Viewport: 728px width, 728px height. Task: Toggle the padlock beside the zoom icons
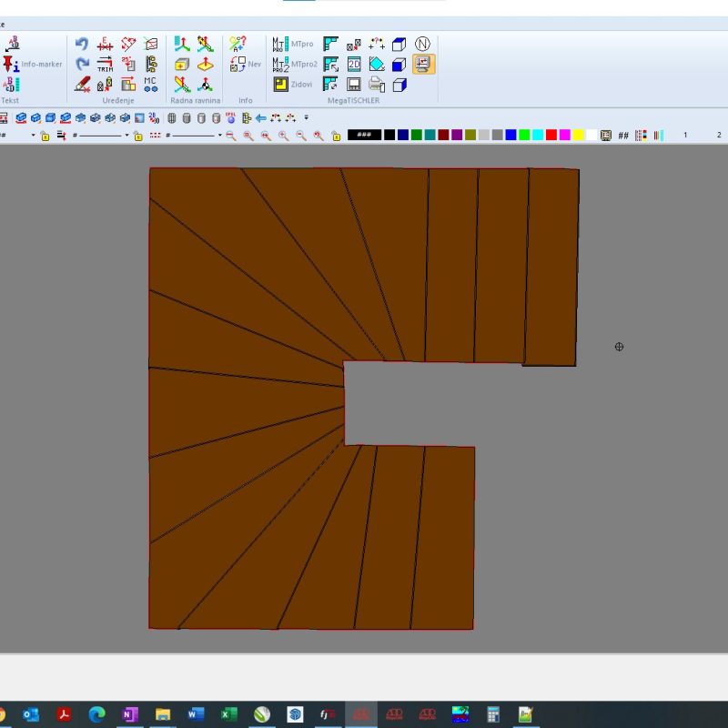tap(337, 135)
